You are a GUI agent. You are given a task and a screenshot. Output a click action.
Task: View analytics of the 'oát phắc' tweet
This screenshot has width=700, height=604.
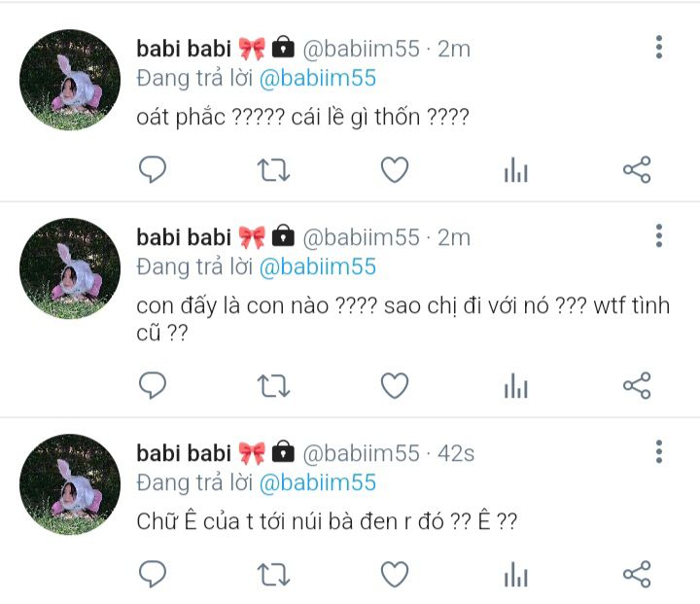tap(515, 170)
